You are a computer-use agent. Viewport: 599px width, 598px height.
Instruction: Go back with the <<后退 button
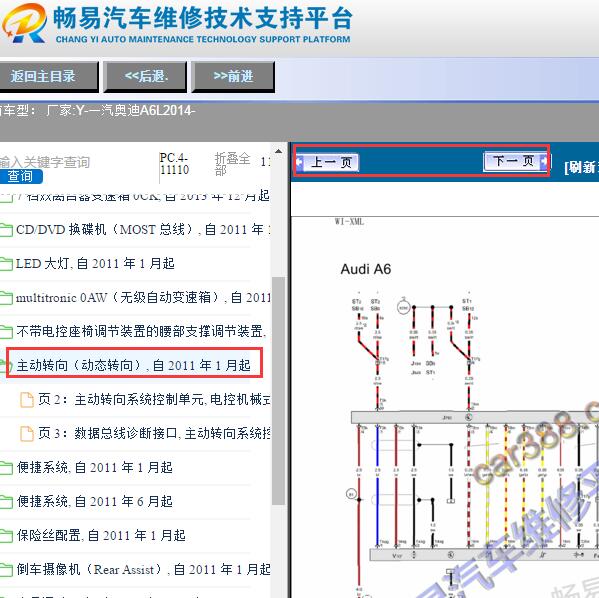point(145,77)
